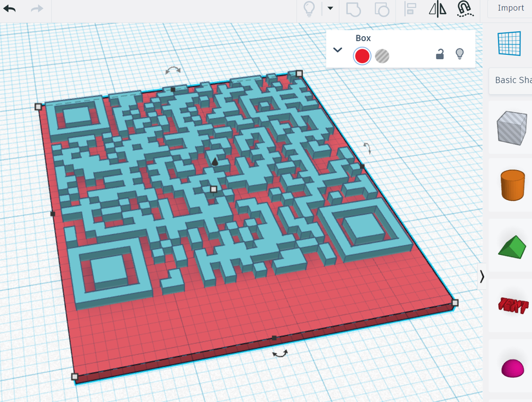Click the Import button
The image size is (532, 402).
[x=510, y=8]
